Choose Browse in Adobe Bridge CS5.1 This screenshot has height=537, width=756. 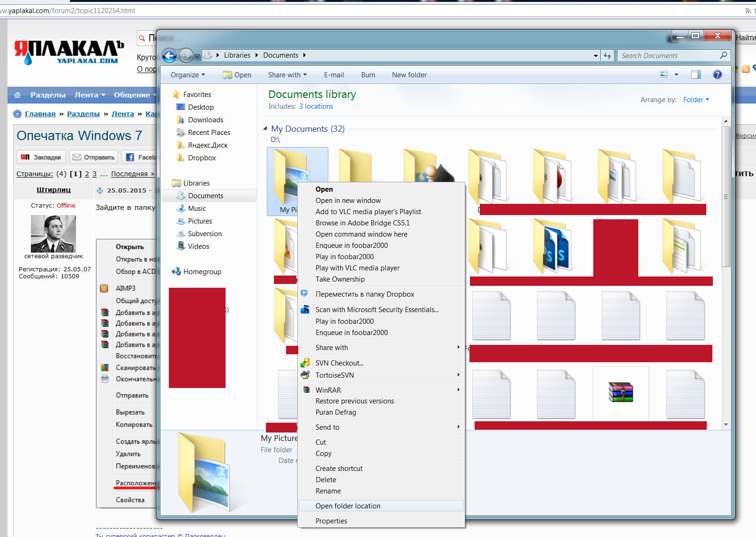click(363, 223)
